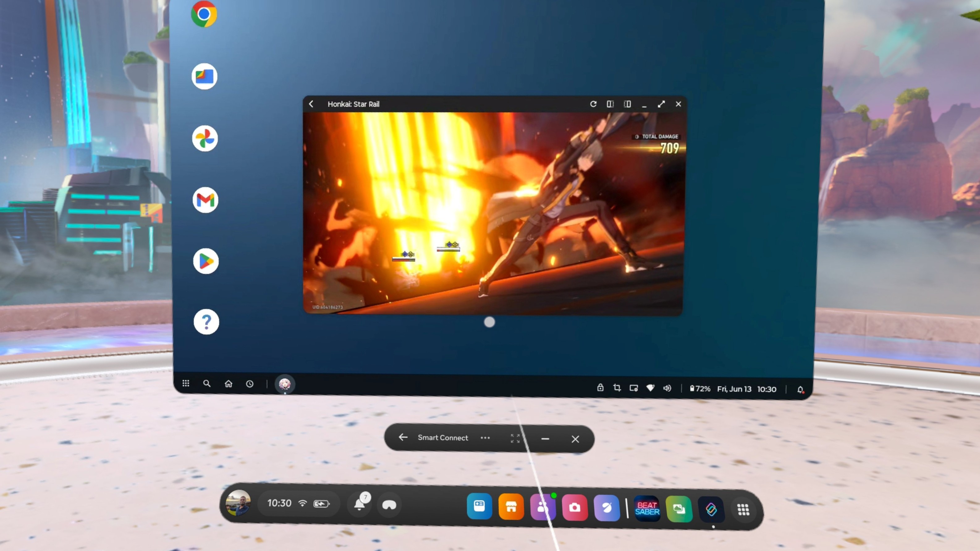Go back in the Smart Connect bar
The image size is (980, 551).
tap(403, 437)
